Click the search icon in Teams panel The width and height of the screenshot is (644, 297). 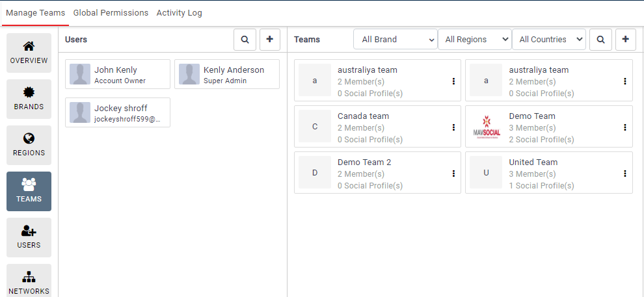600,40
